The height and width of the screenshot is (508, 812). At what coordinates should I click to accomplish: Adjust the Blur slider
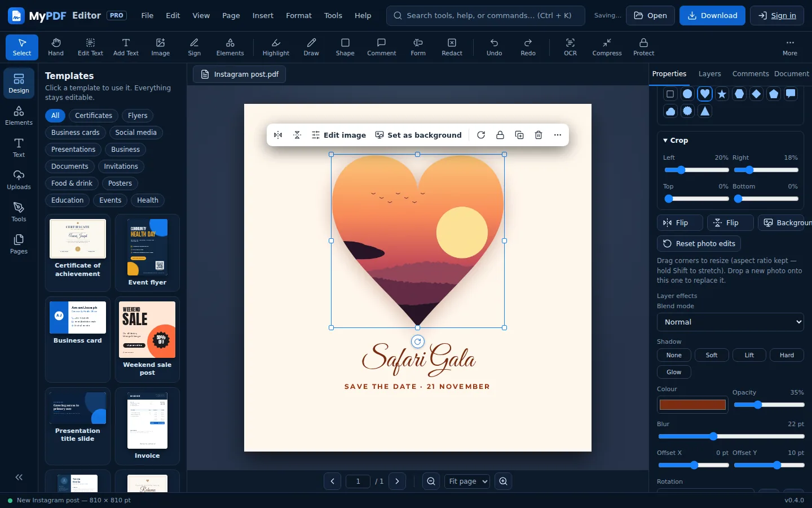[731, 436]
